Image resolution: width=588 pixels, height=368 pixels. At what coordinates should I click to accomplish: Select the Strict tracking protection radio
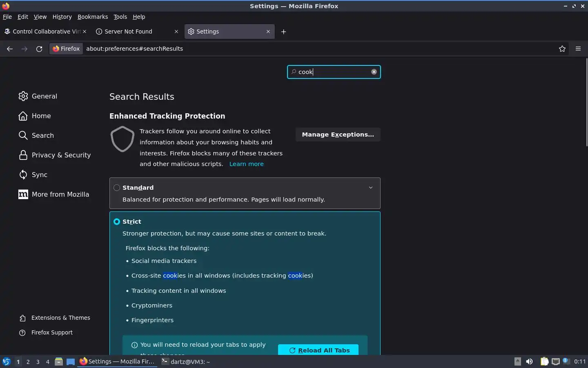click(117, 222)
